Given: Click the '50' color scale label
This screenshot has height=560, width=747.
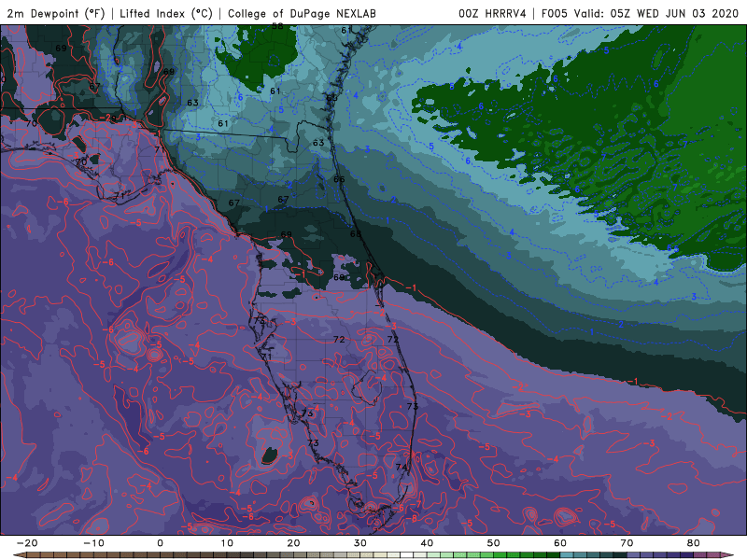Looking at the screenshot, I should (494, 543).
